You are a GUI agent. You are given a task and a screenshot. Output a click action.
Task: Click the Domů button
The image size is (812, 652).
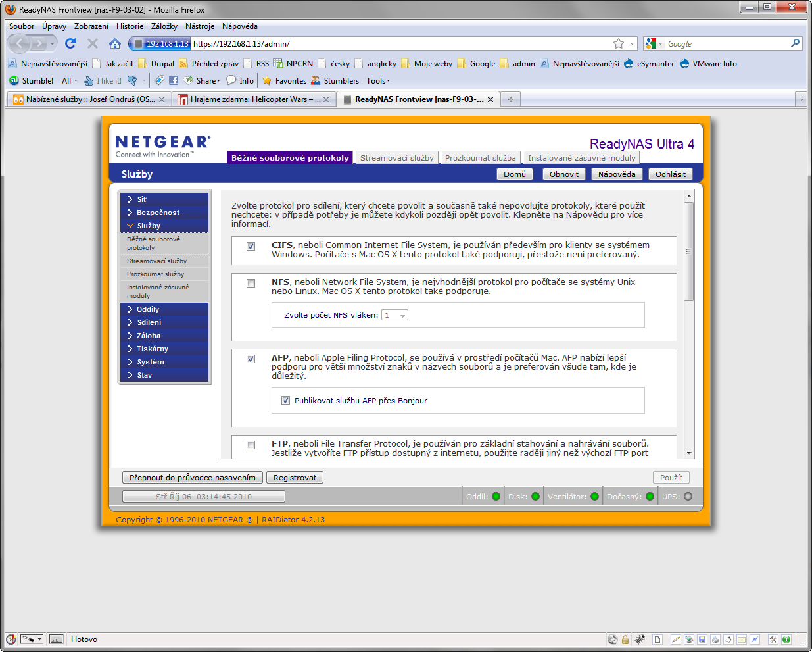pyautogui.click(x=515, y=174)
